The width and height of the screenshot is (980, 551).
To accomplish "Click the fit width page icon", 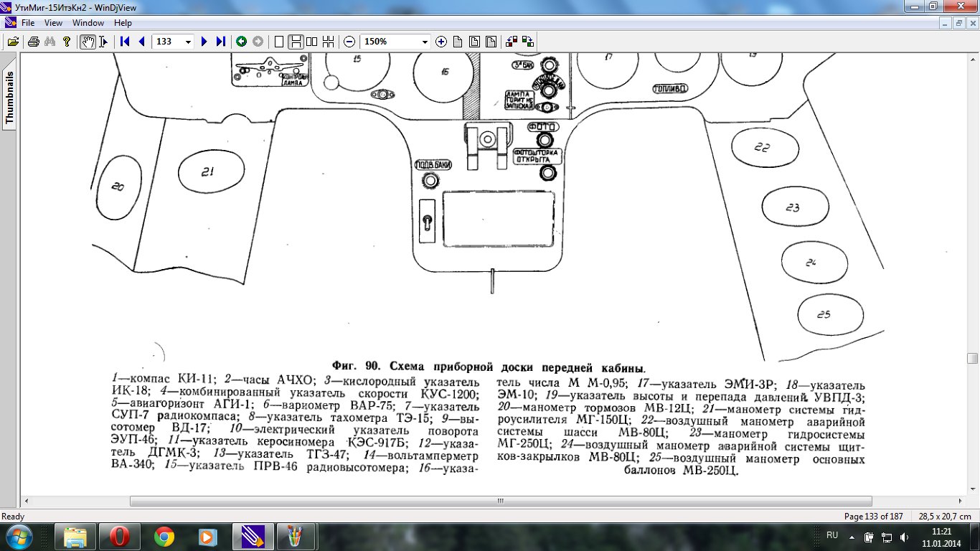I will pyautogui.click(x=474, y=42).
